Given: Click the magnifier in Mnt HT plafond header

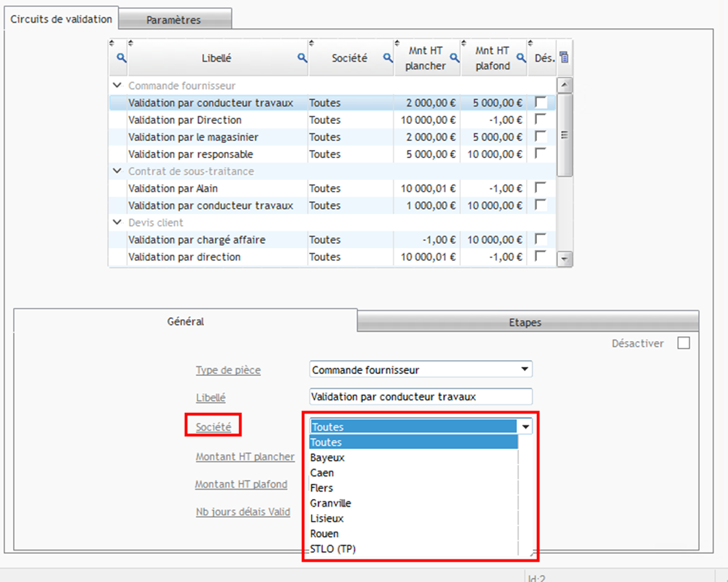Looking at the screenshot, I should [x=520, y=58].
